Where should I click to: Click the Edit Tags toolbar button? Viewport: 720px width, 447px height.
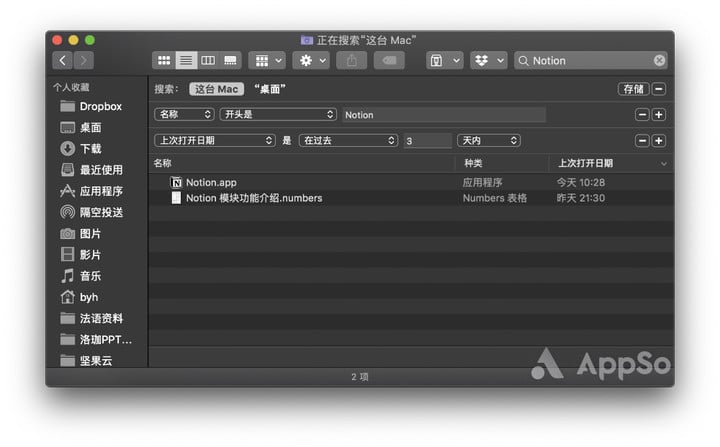pyautogui.click(x=389, y=60)
